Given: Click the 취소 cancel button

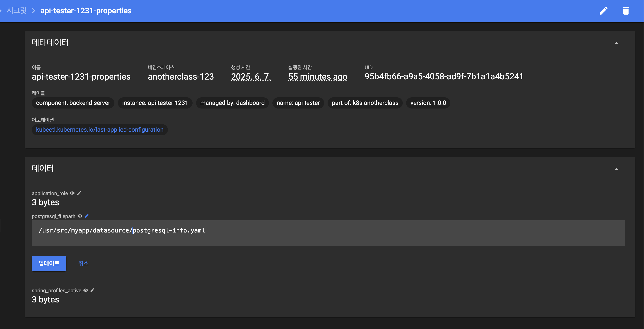Looking at the screenshot, I should point(83,263).
